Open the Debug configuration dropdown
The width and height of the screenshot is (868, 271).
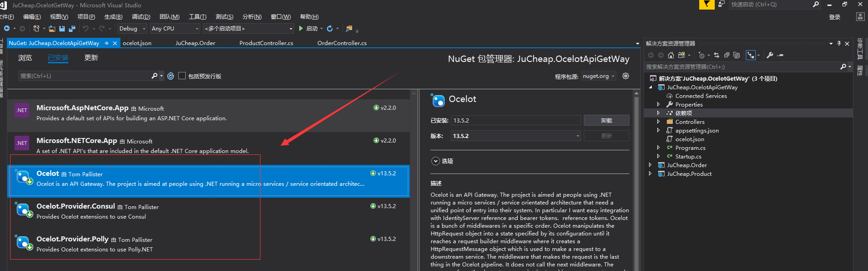pyautogui.click(x=133, y=29)
